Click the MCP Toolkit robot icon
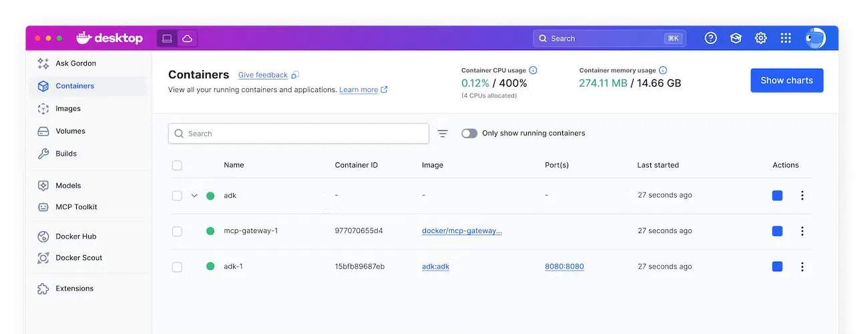The width and height of the screenshot is (868, 334). coord(43,207)
